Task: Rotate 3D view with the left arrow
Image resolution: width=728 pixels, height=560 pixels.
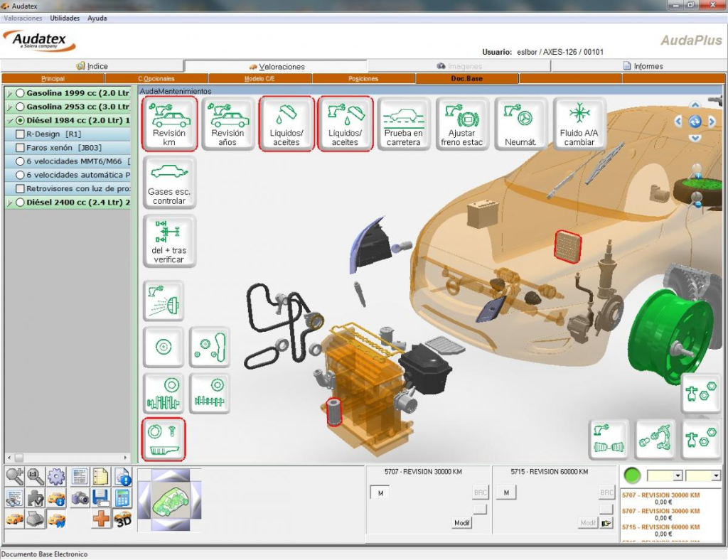Action: coord(678,122)
